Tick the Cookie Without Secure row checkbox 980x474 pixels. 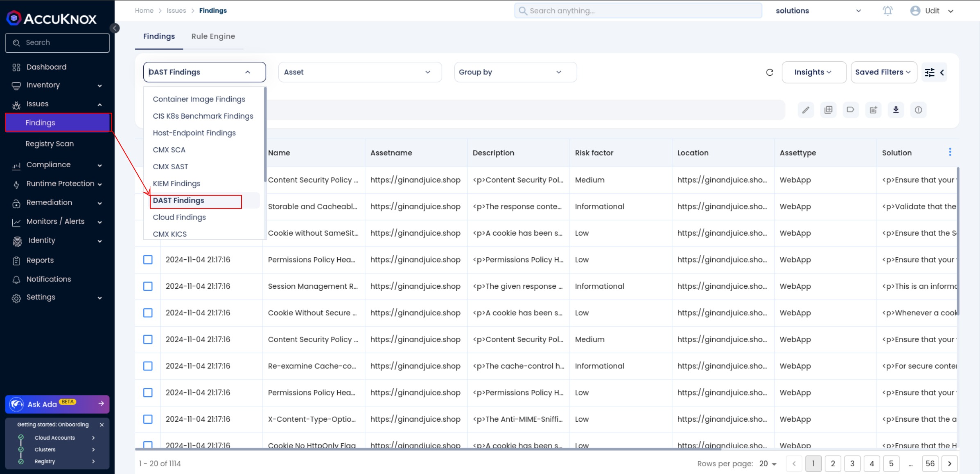(x=148, y=313)
